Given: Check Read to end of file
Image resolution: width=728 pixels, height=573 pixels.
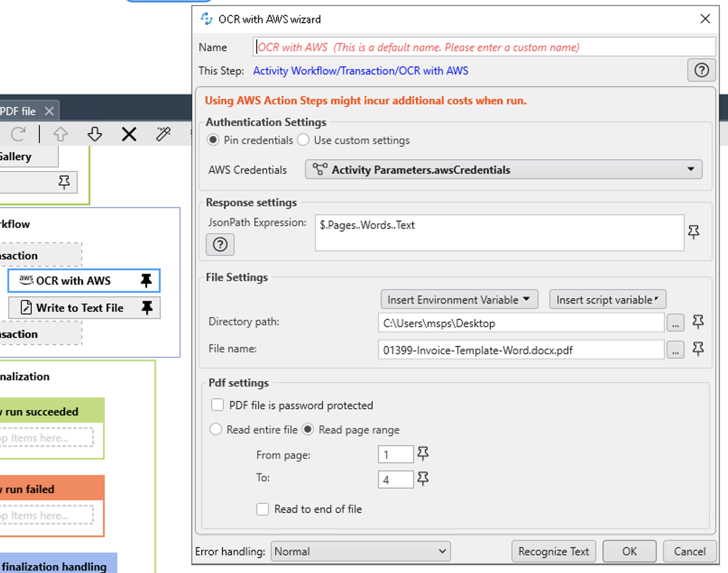Looking at the screenshot, I should (x=263, y=509).
